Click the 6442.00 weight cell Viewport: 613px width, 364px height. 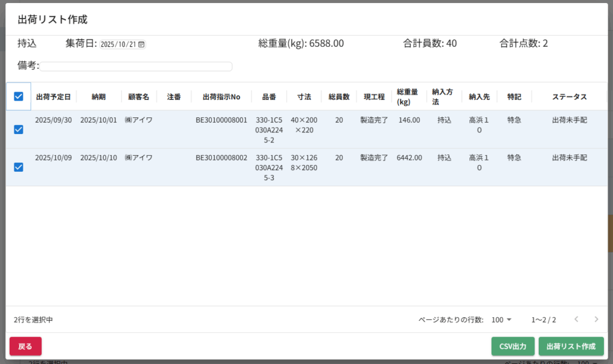click(x=409, y=158)
